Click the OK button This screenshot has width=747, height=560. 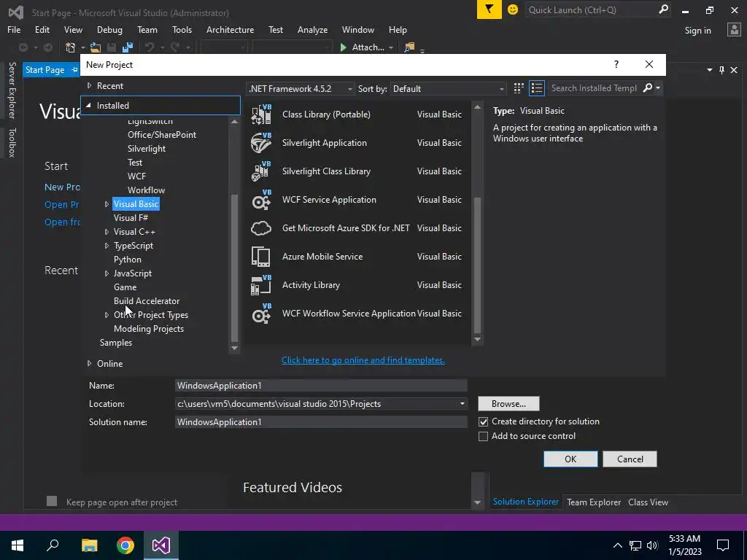pyautogui.click(x=570, y=459)
